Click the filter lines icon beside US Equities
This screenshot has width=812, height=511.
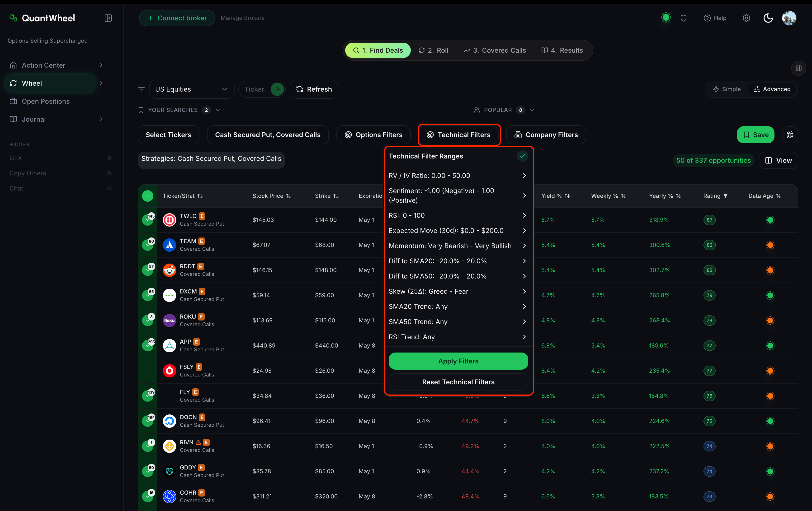pos(141,89)
